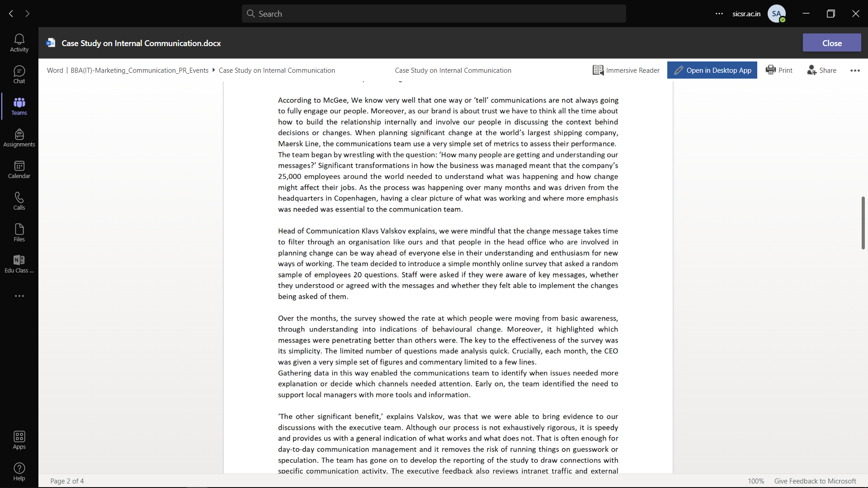The height and width of the screenshot is (488, 868).
Task: View Assignments from the sidebar
Action: pyautogui.click(x=19, y=137)
